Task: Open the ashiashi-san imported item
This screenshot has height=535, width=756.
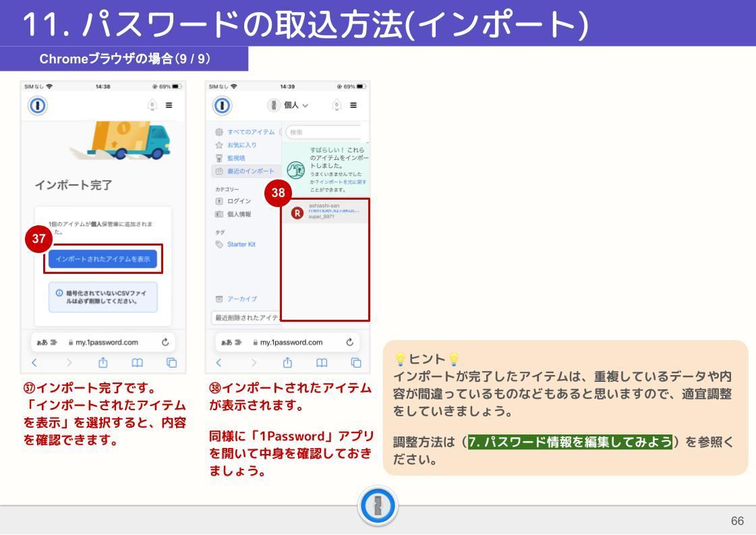Action: tap(326, 211)
